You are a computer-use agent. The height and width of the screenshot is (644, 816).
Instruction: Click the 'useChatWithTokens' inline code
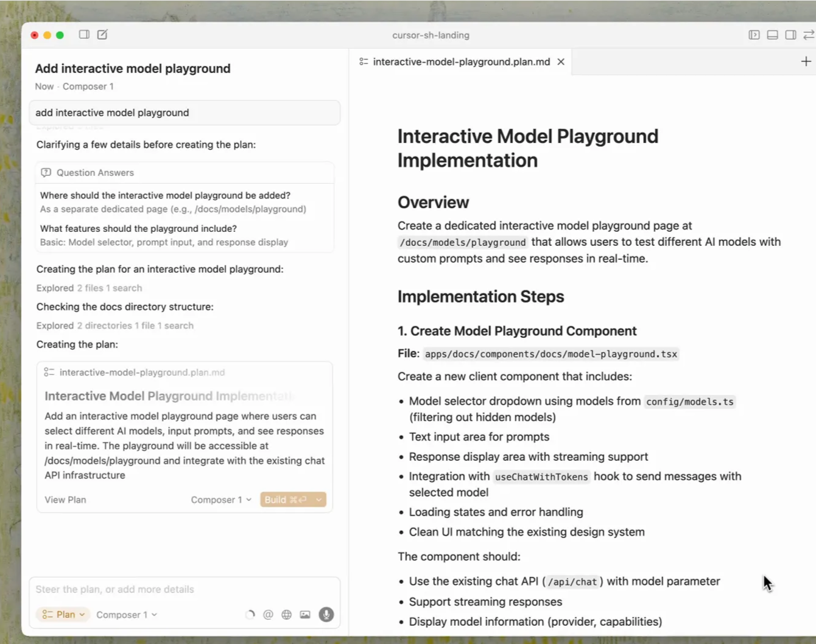pos(541,477)
